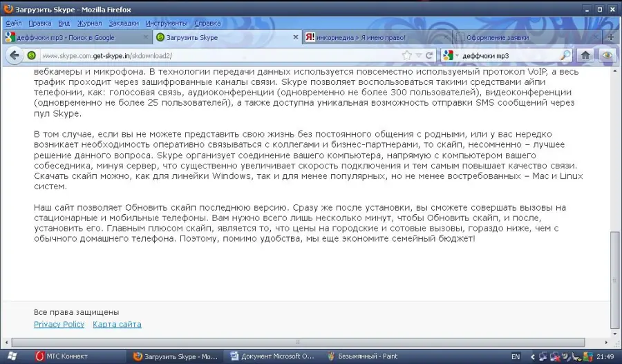Switch to the 'Оформление заявки' tab
The image size is (622, 364).
tap(527, 37)
